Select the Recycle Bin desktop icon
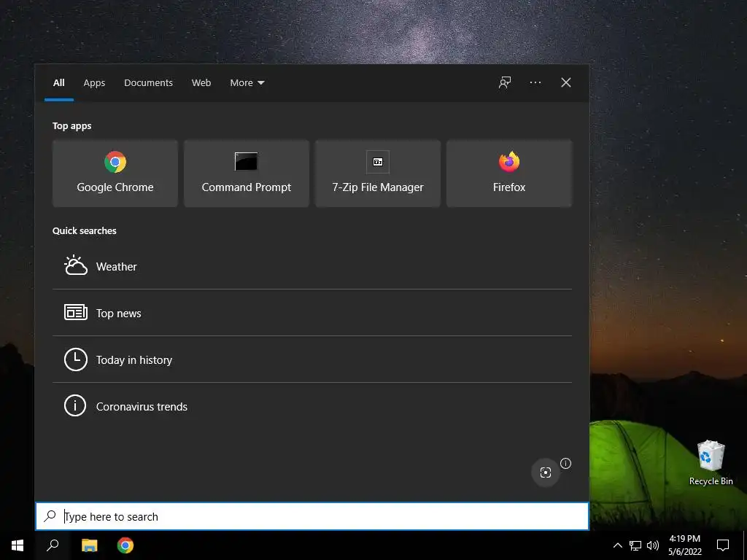The width and height of the screenshot is (747, 560). 711,463
